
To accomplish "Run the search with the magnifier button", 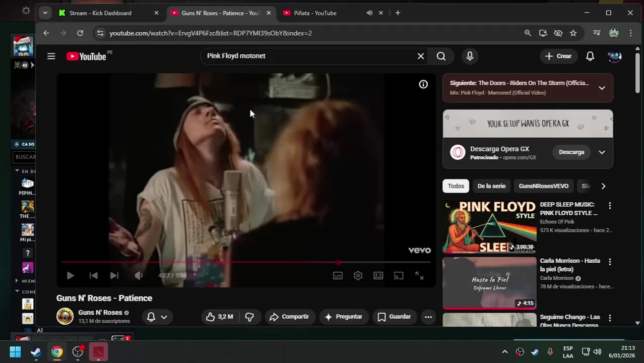I will [x=441, y=56].
